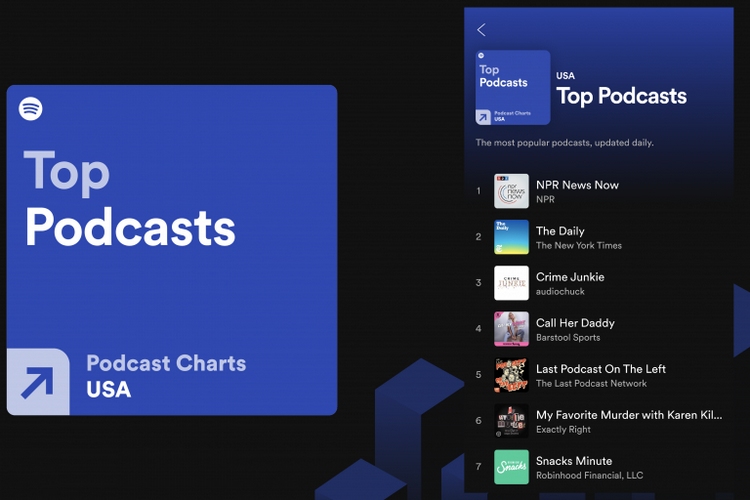Image resolution: width=750 pixels, height=500 pixels.
Task: Click rank number 7 beside Snacks Minute
Action: tap(478, 467)
